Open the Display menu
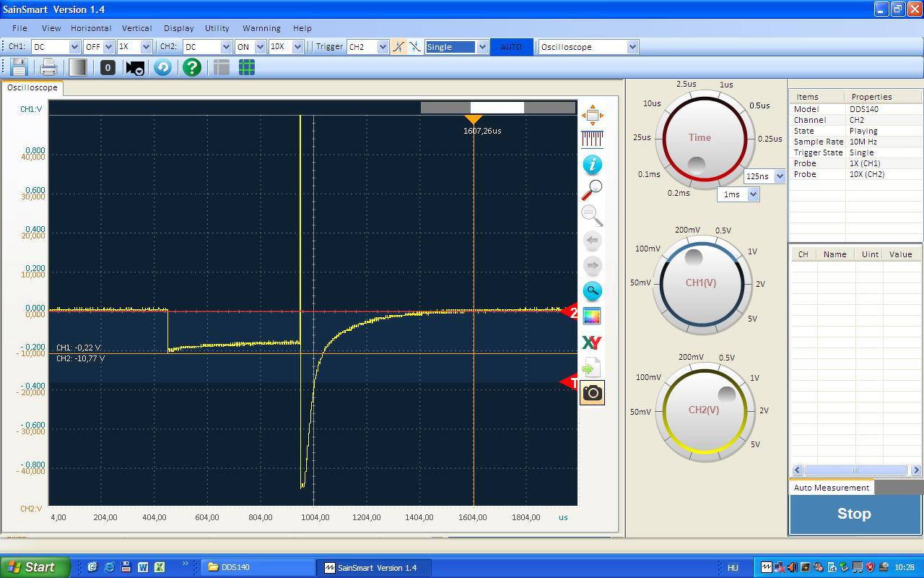Viewport: 924px width, 578px height. pyautogui.click(x=178, y=28)
